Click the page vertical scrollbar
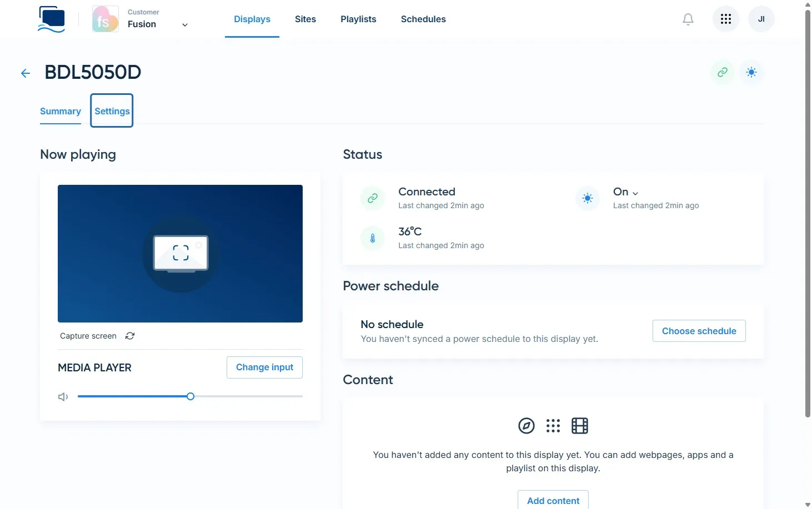This screenshot has height=509, width=812. pos(808,214)
